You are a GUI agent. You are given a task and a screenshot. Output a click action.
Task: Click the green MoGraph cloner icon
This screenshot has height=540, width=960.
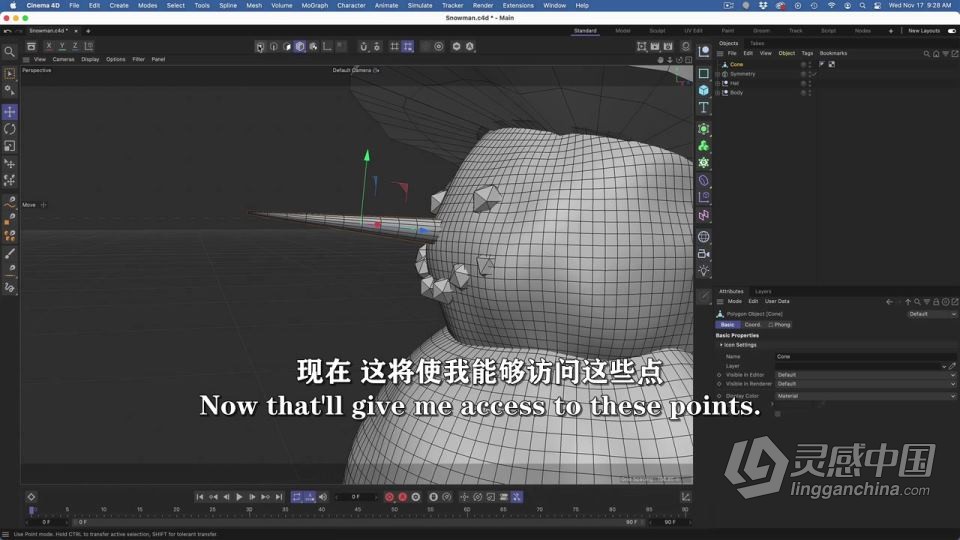(703, 146)
